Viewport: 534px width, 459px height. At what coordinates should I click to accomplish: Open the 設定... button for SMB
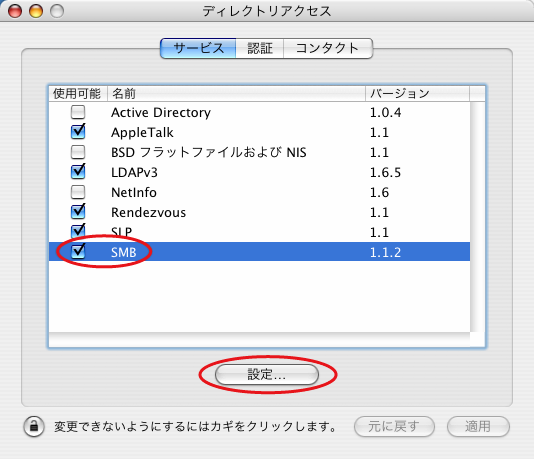(267, 375)
